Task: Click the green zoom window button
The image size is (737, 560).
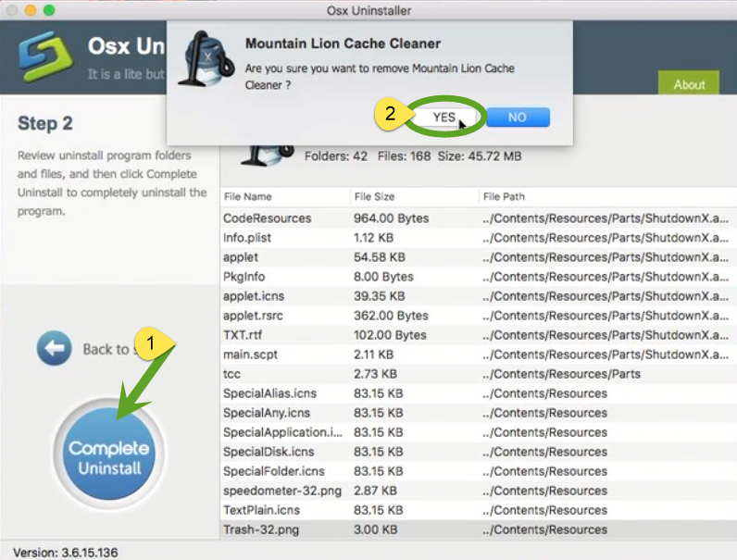Action: click(49, 10)
